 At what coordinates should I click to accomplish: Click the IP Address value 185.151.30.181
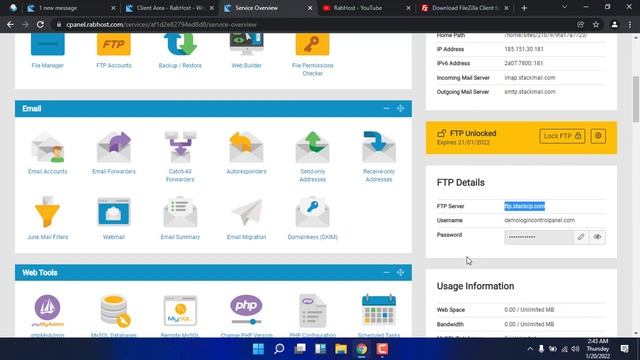(x=524, y=49)
